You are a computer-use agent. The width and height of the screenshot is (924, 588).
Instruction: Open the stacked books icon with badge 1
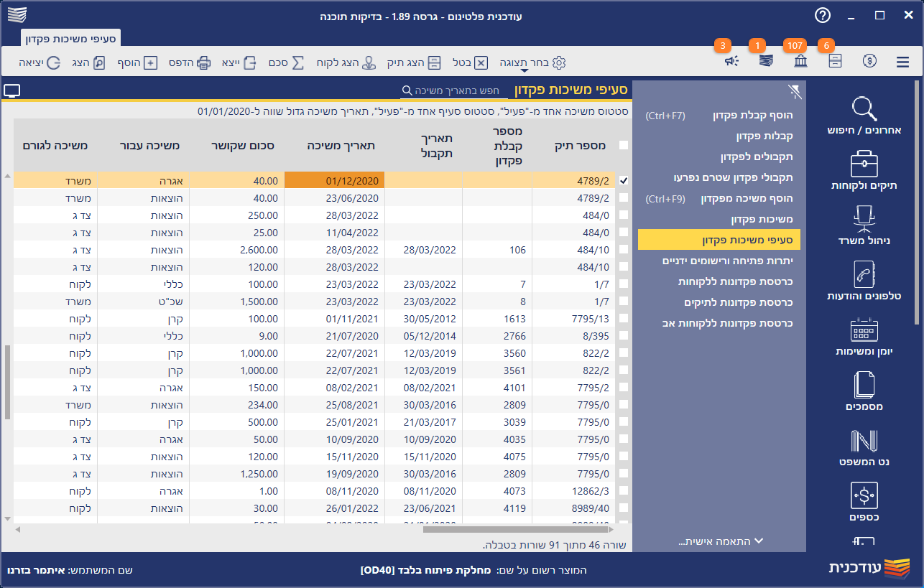click(x=766, y=62)
